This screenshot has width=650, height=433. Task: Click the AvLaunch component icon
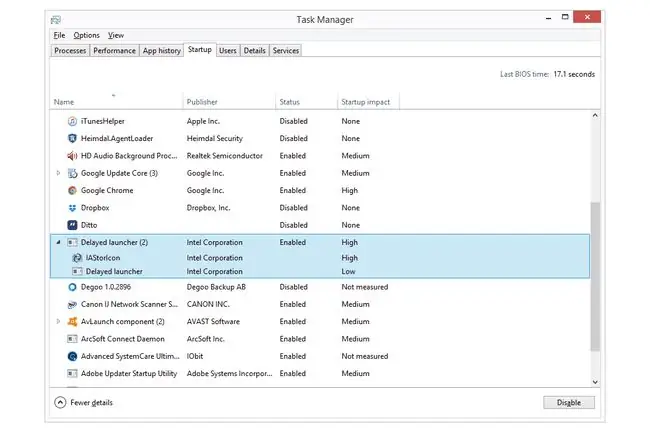point(72,322)
